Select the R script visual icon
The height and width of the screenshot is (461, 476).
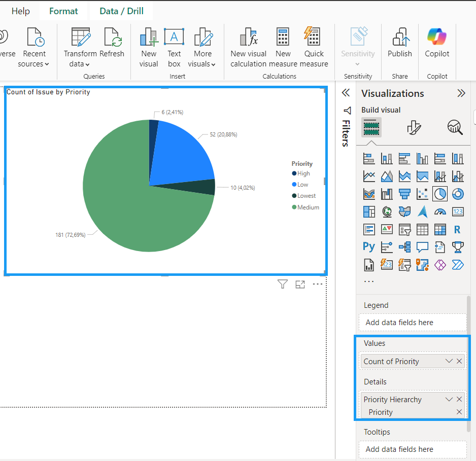[x=457, y=229]
